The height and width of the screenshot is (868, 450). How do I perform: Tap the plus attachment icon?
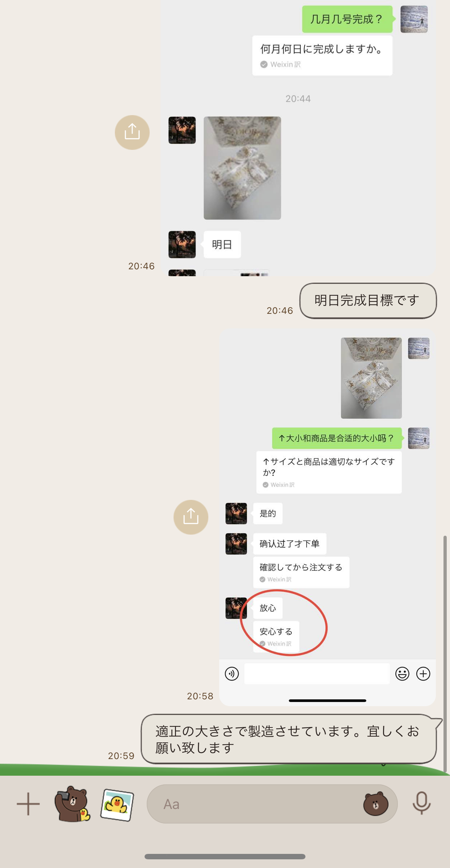(x=28, y=804)
